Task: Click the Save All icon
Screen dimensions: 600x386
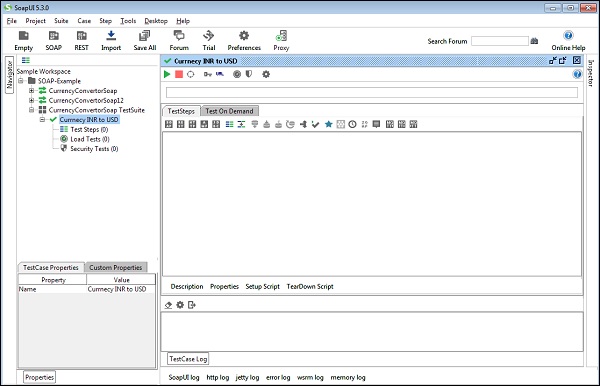Action: 145,41
